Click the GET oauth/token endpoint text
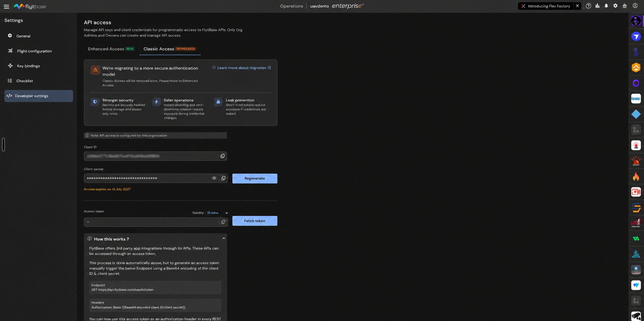Image resolution: width=644 pixels, height=321 pixels. pos(122,290)
